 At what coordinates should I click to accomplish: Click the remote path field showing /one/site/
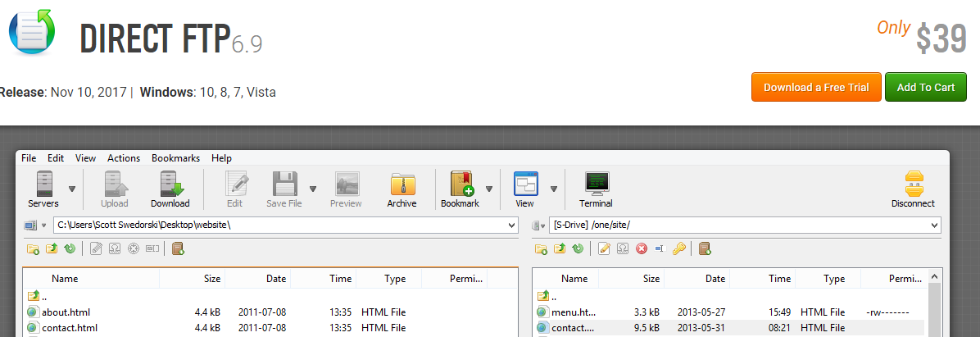coord(745,225)
